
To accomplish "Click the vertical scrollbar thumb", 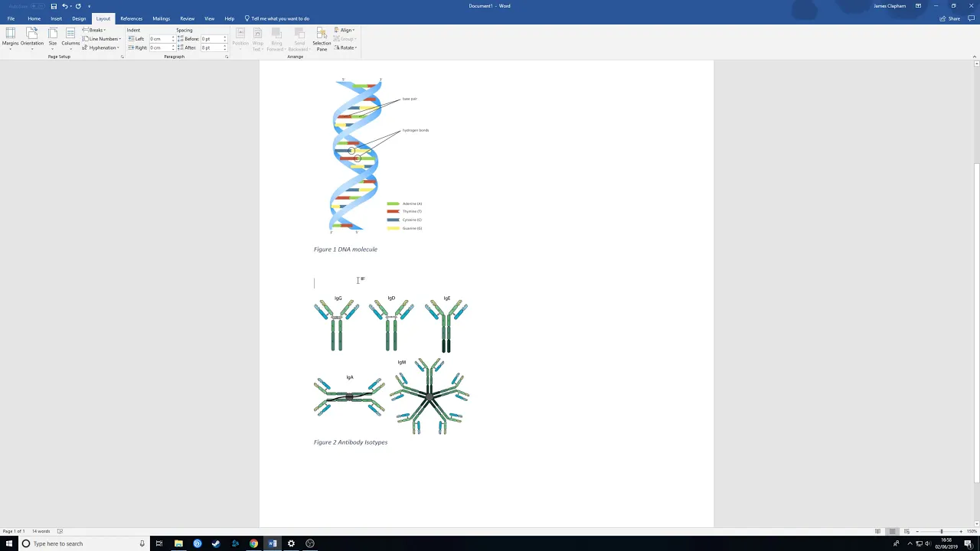I will (x=976, y=321).
